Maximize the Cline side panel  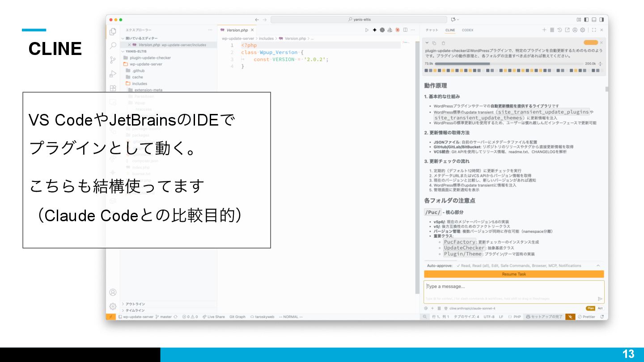pyautogui.click(x=594, y=30)
